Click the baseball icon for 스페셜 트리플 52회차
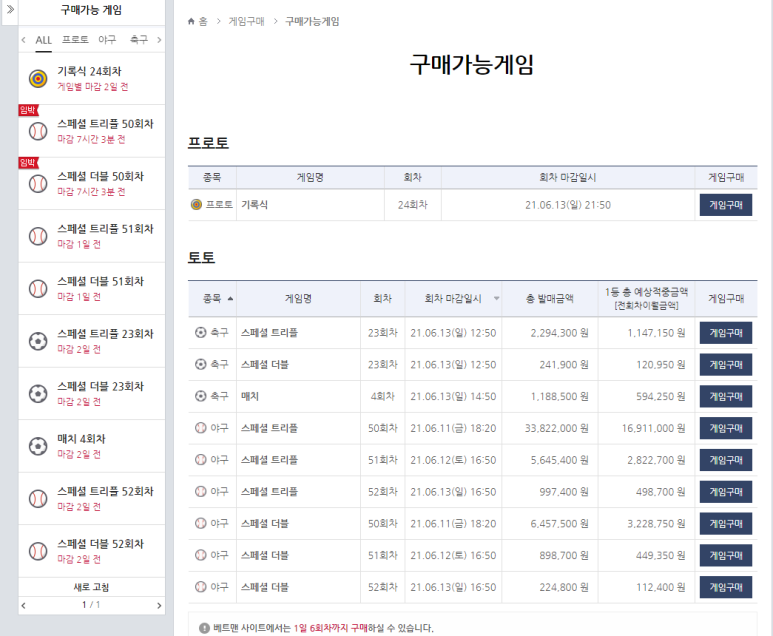Screen dimensions: 773x636 click(38, 498)
